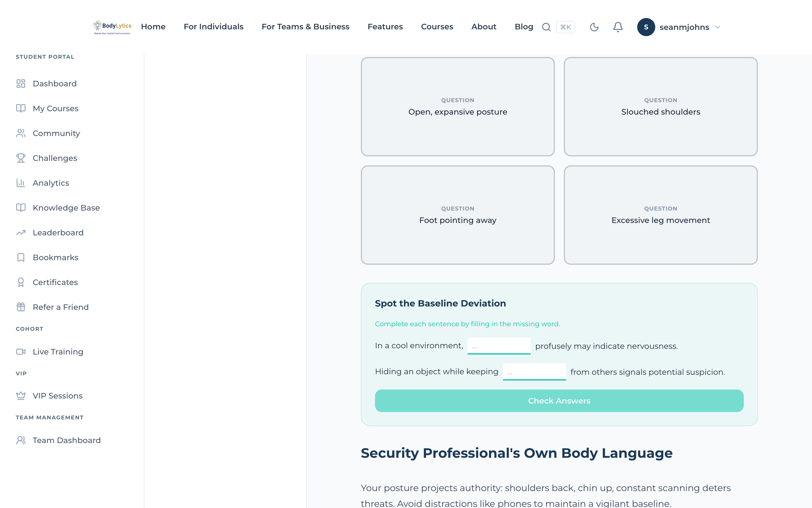Click the Dashboard grid icon

[x=21, y=84]
